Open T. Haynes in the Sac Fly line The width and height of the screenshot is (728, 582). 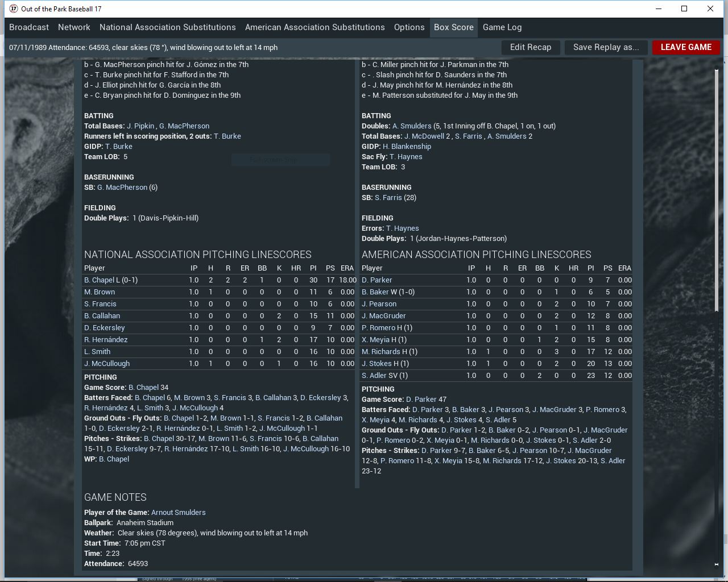pyautogui.click(x=406, y=157)
